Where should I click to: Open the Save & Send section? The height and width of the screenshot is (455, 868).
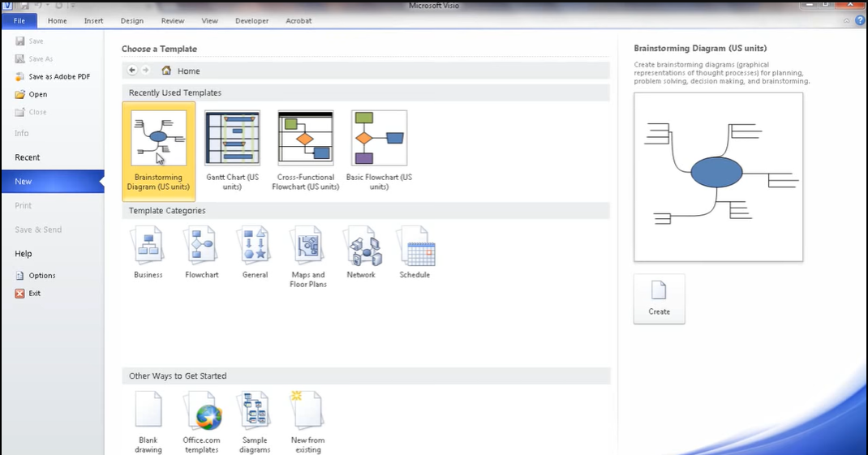pos(38,230)
